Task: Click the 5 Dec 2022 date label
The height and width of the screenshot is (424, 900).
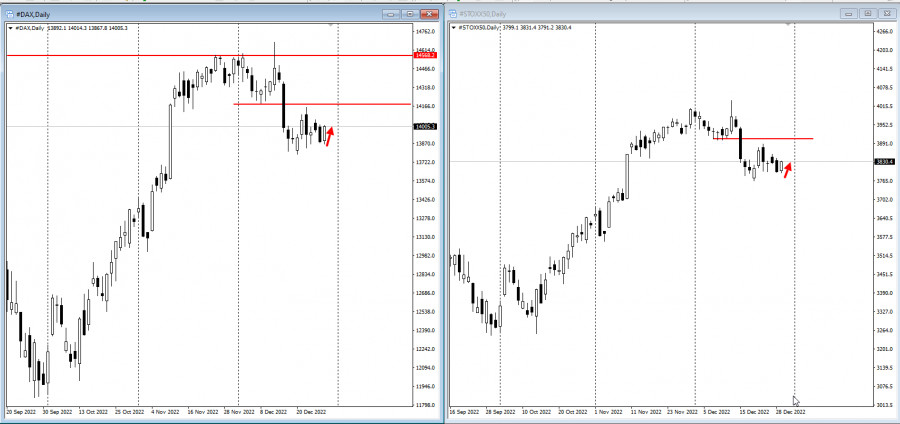Action: tap(717, 412)
